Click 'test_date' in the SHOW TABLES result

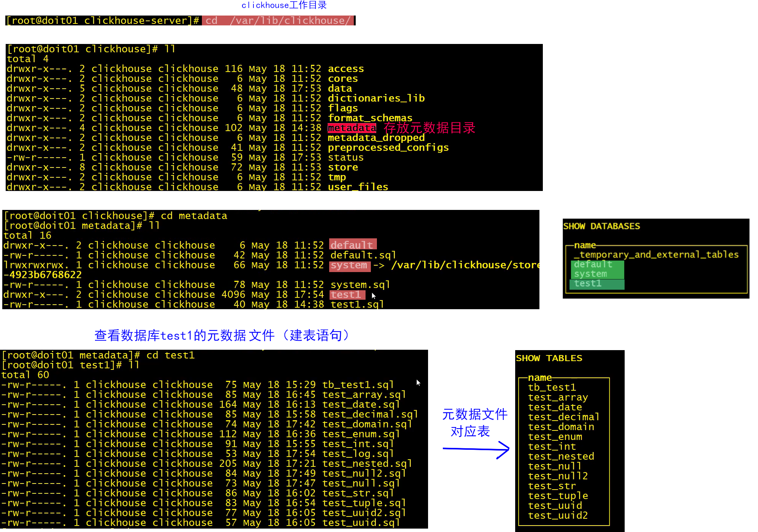555,407
